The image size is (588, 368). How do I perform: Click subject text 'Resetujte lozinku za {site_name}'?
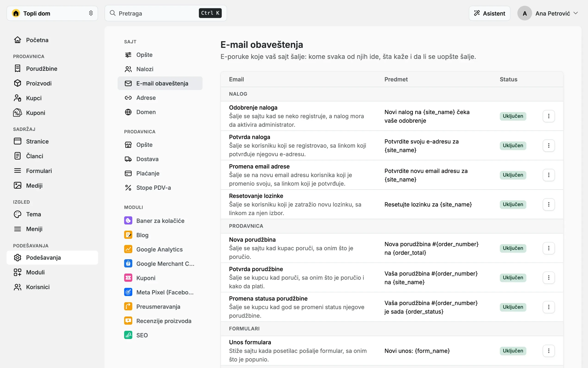428,204
